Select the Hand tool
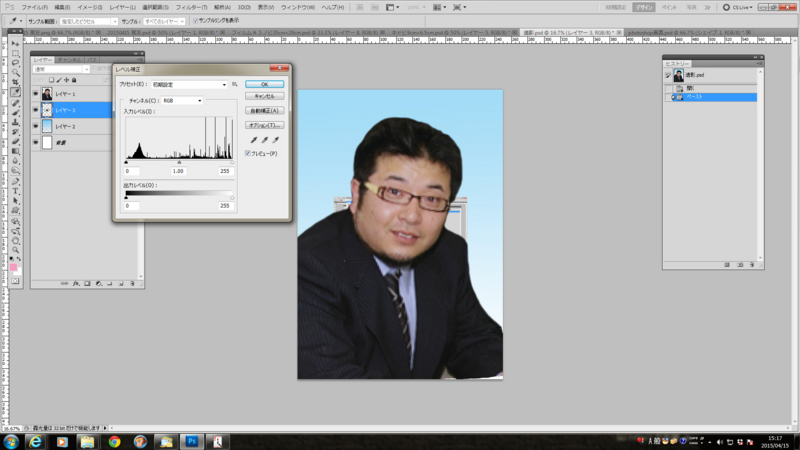The height and width of the screenshot is (450, 800). pyautogui.click(x=15, y=241)
